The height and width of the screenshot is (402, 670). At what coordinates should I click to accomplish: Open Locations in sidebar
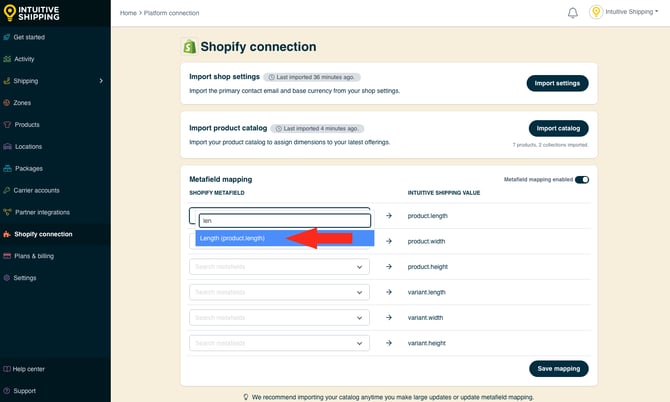29,147
